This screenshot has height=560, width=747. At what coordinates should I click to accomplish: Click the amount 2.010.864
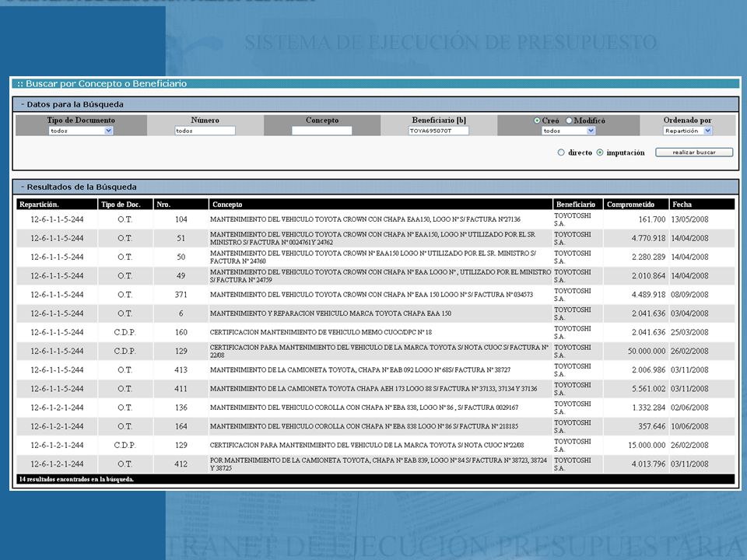(x=648, y=275)
